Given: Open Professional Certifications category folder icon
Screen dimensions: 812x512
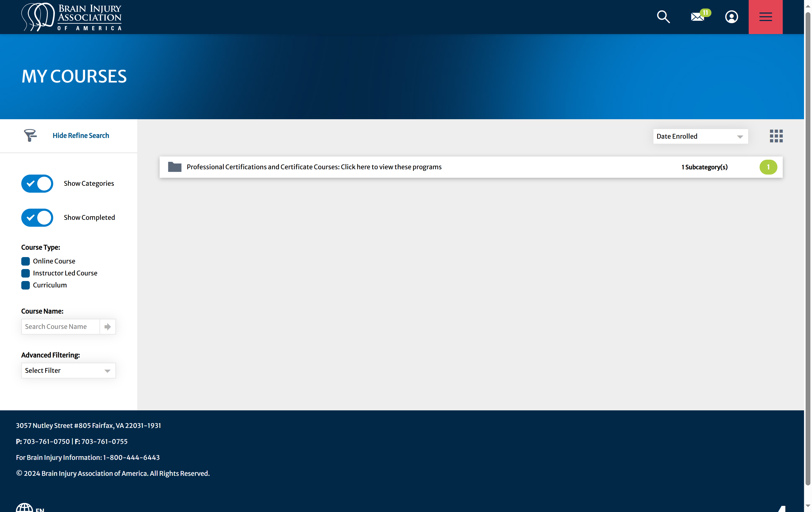Looking at the screenshot, I should 175,167.
